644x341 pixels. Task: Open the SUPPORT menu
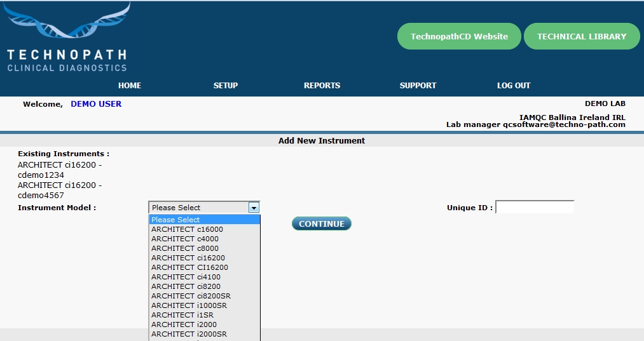point(418,85)
